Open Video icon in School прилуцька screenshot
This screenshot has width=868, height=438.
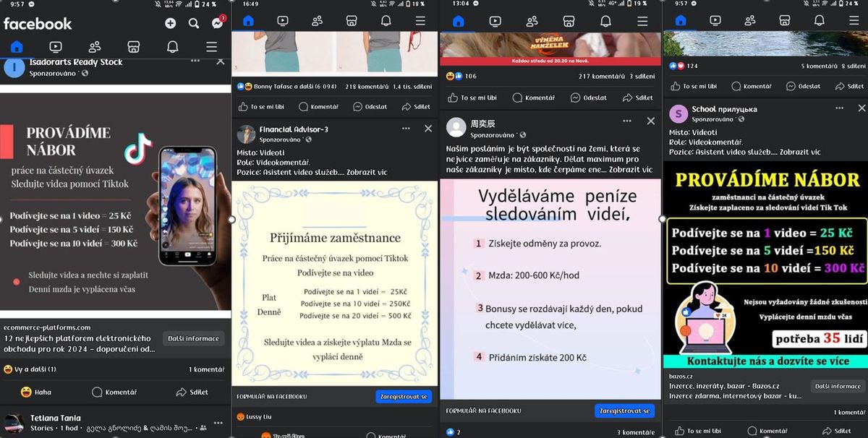click(716, 21)
